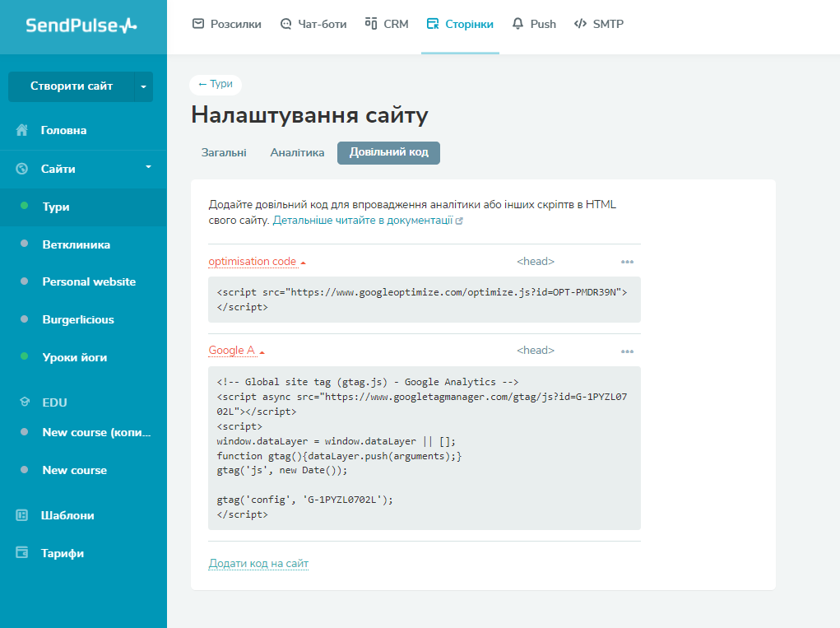Go back to Тури via back button
Viewport: 840px width, 628px height.
point(216,84)
